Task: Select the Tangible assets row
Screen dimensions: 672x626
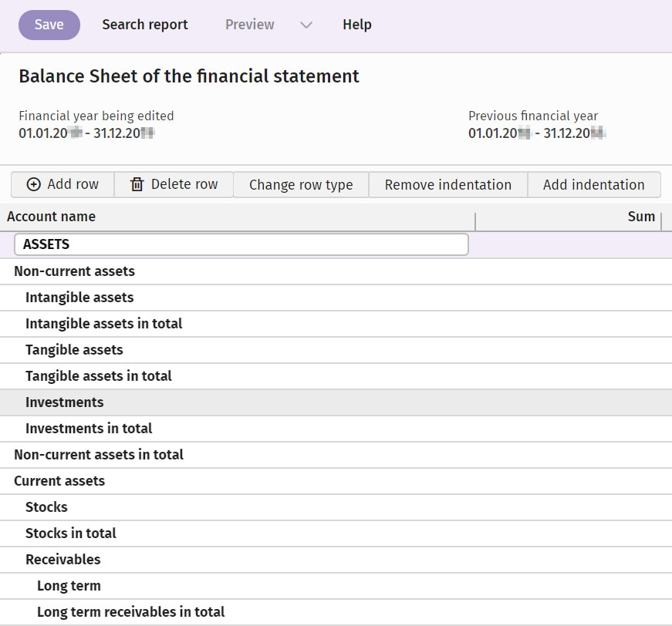Action: 336,350
